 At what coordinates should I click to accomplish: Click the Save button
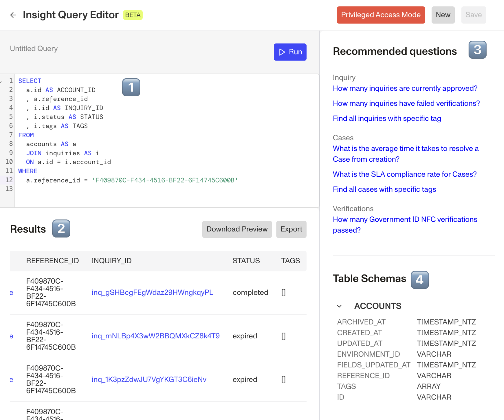click(x=473, y=15)
